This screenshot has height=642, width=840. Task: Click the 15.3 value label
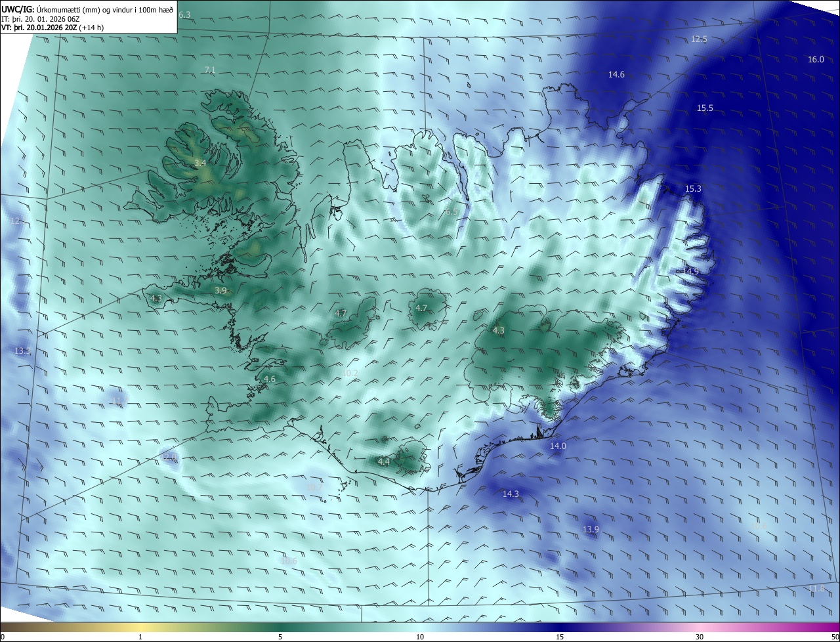point(693,189)
